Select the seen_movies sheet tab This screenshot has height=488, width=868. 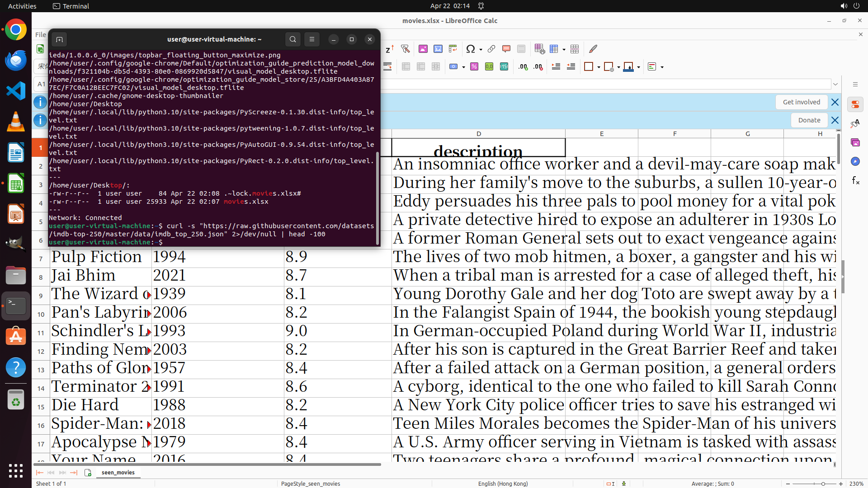118,473
